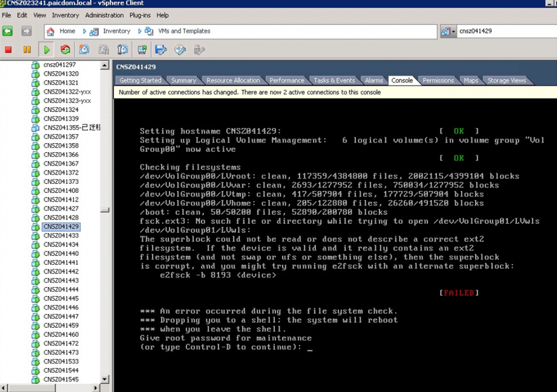Click VMs and Templates breadcrumb text
The height and width of the screenshot is (392, 557).
pyautogui.click(x=184, y=31)
